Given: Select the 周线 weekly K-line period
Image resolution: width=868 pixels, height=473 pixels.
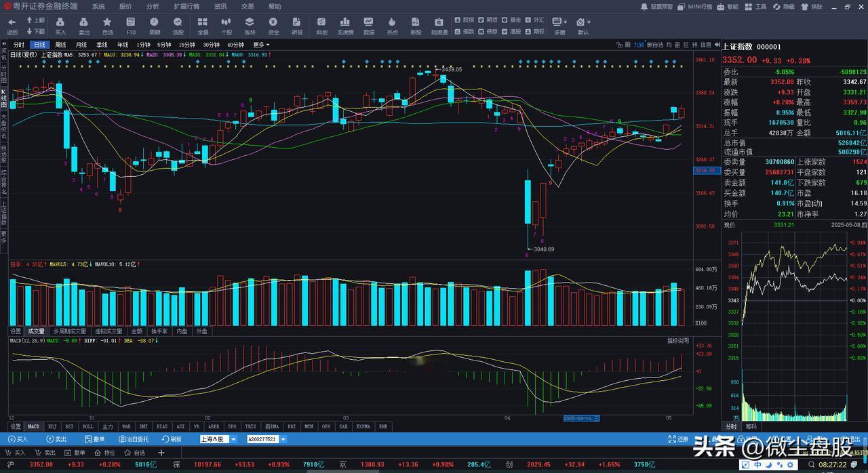Looking at the screenshot, I should (x=61, y=45).
